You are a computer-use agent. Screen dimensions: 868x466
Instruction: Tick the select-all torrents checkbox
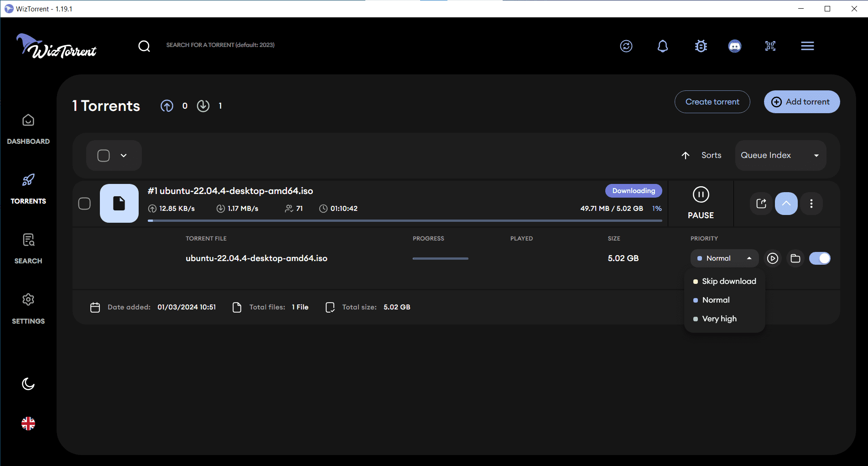[x=104, y=156]
